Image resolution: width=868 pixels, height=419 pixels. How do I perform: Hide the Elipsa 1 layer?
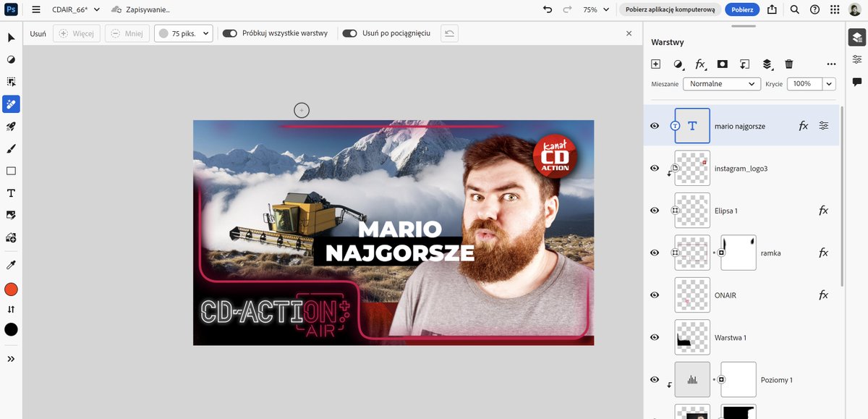(x=655, y=211)
